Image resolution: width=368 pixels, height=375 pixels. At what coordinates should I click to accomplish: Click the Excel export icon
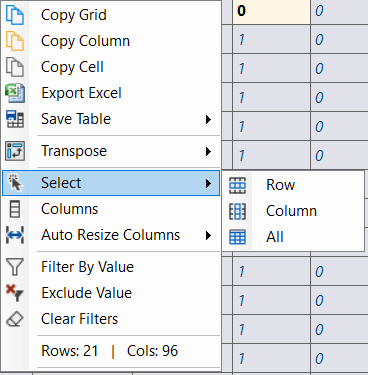pos(15,93)
